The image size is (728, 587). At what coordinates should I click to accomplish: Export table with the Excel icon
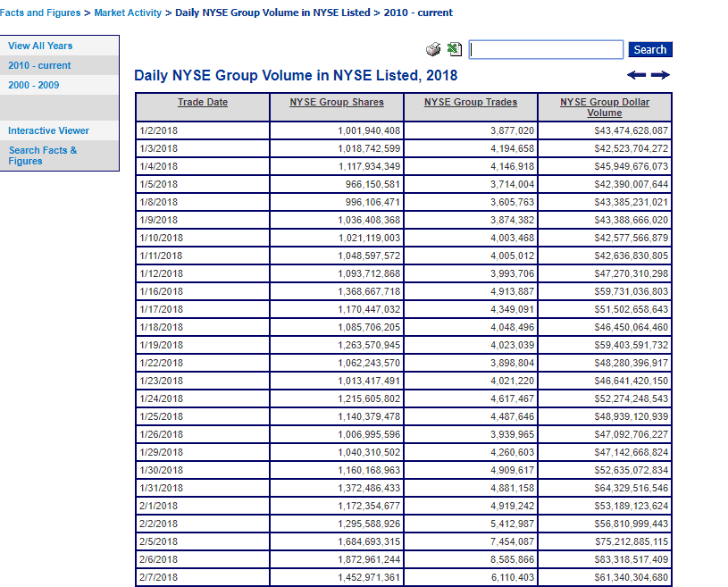(455, 49)
